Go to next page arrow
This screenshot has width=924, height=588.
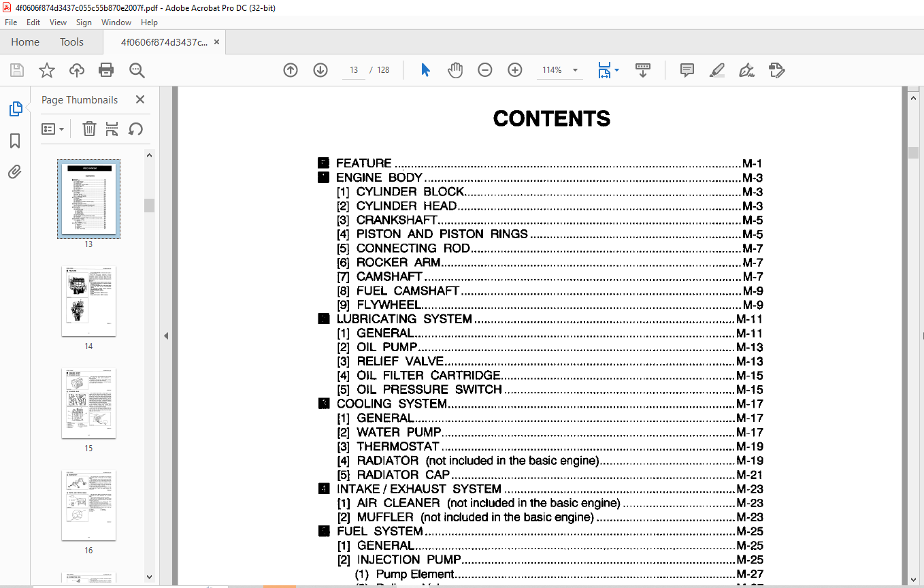pyautogui.click(x=320, y=70)
